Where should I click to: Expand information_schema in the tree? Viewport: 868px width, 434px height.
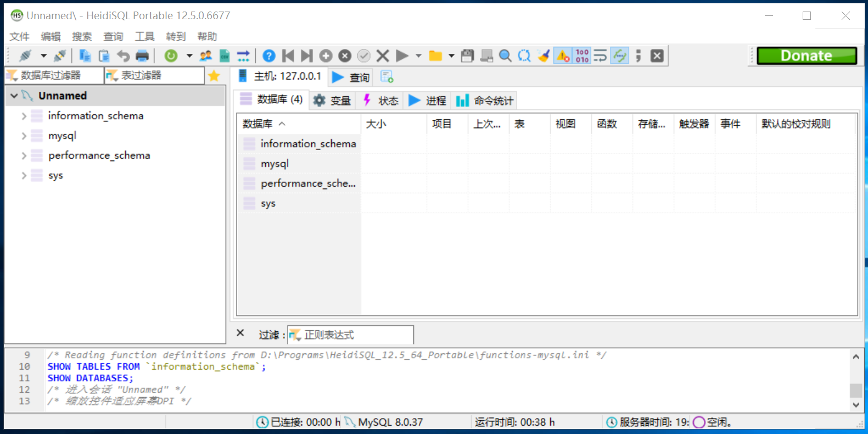24,116
